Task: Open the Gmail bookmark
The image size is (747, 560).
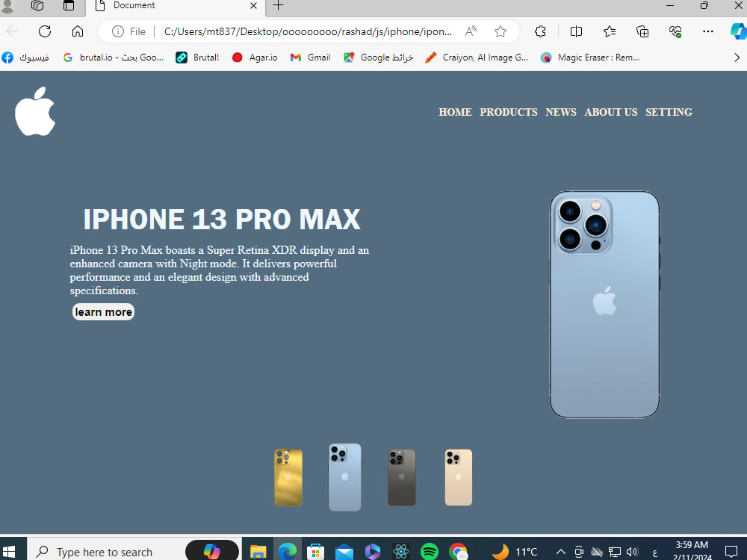Action: point(310,57)
